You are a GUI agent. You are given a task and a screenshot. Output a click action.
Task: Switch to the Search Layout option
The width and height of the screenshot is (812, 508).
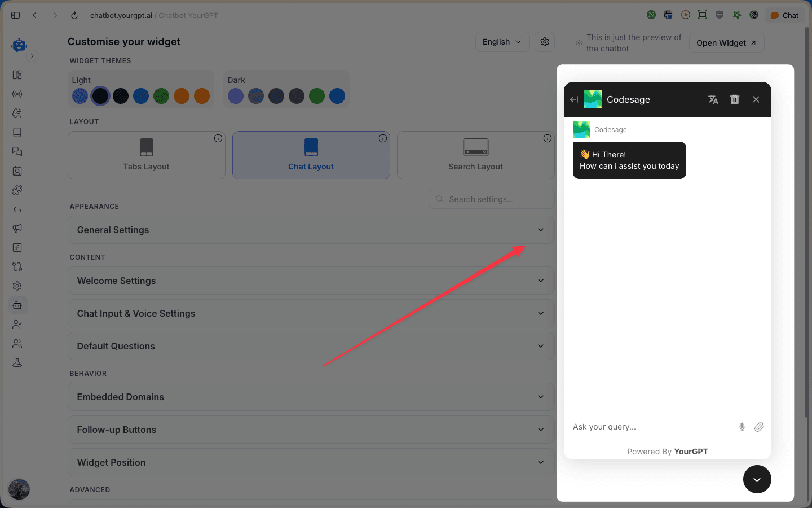475,155
